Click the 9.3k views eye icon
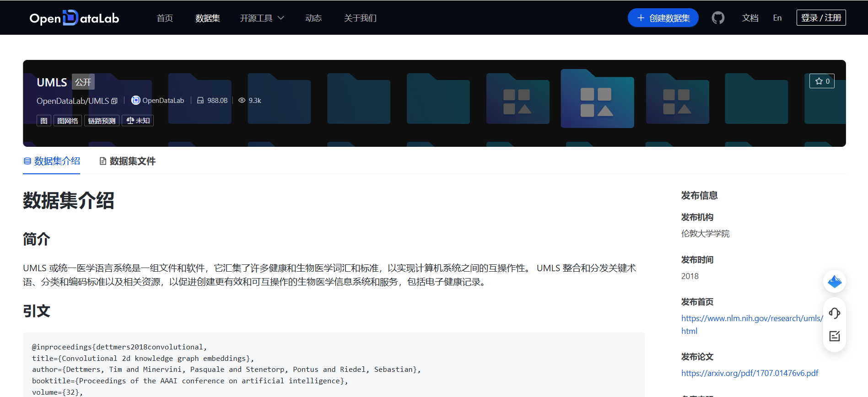868x397 pixels. coord(242,100)
